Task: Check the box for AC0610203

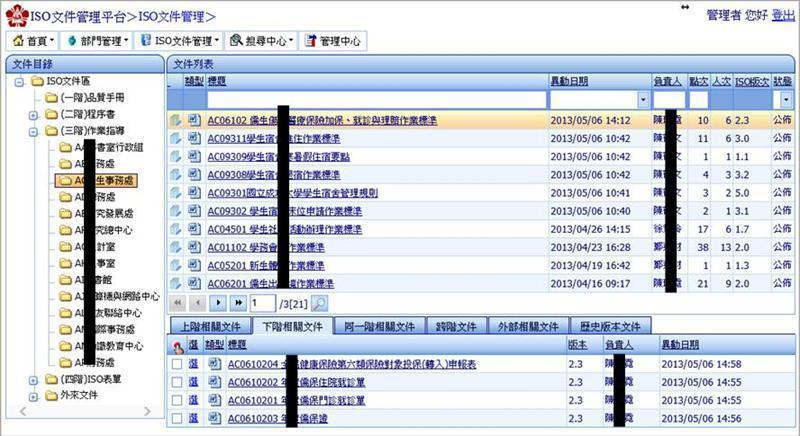Action: coord(177,418)
